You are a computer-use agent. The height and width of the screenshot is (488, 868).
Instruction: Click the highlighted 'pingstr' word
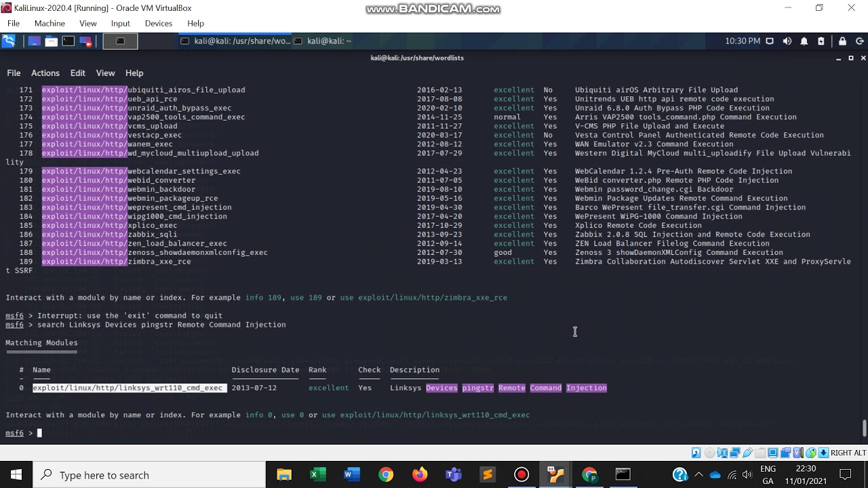point(477,388)
